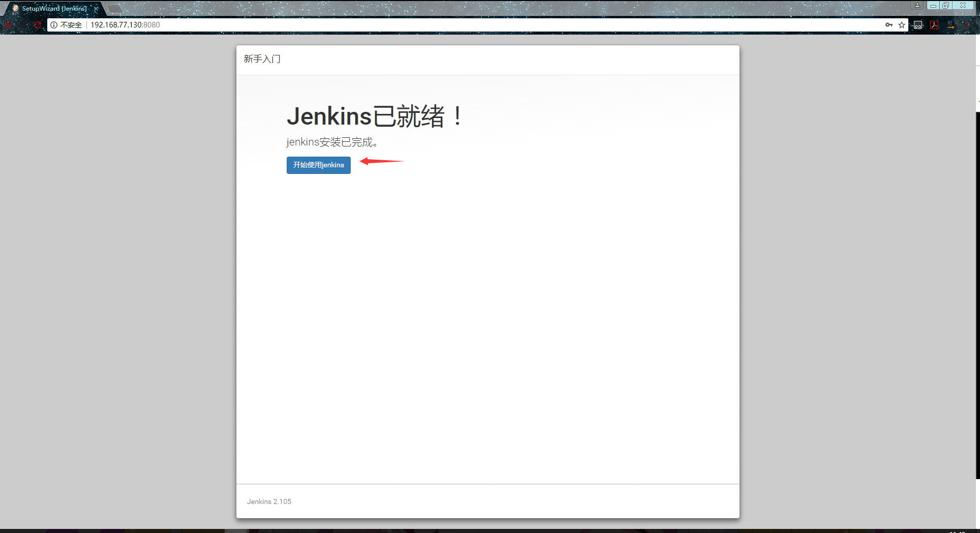Click the Jenkins已就绪！heading

pos(375,116)
